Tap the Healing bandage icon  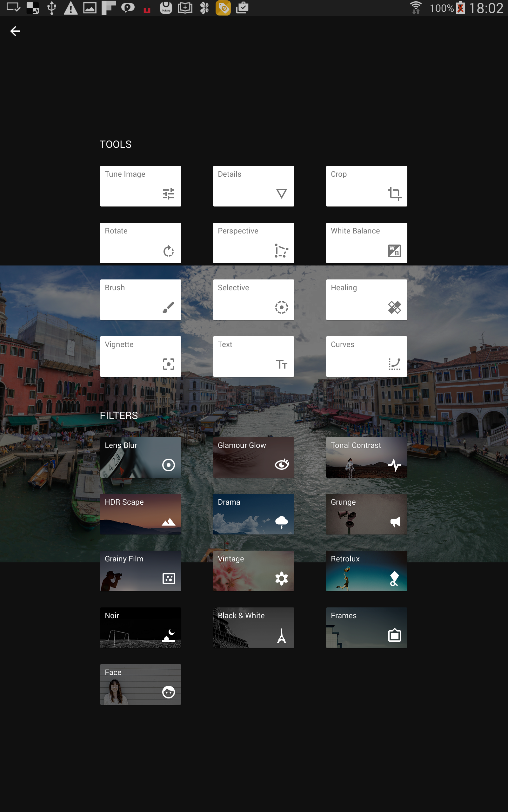[x=394, y=307]
